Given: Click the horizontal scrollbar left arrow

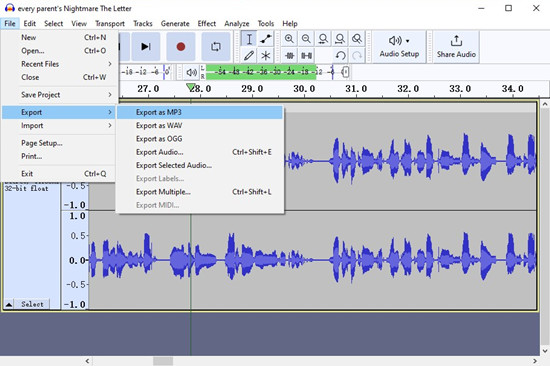Looking at the screenshot, I should click(x=87, y=361).
